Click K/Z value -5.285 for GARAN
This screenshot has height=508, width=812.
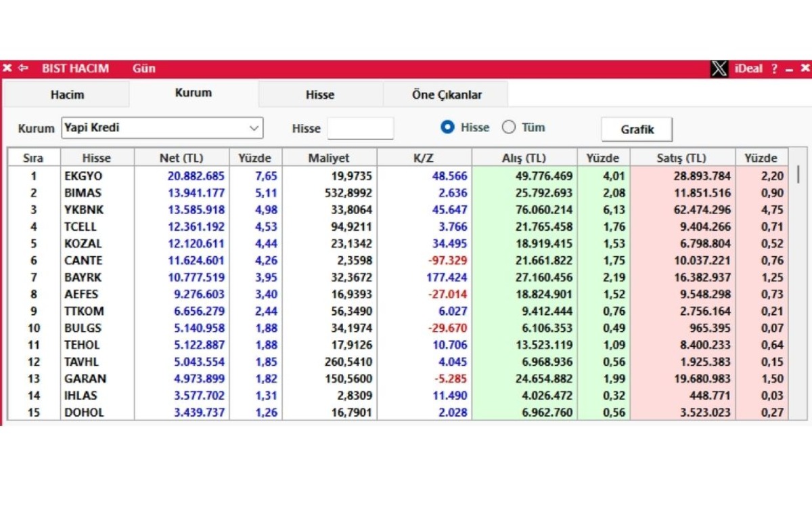(450, 379)
